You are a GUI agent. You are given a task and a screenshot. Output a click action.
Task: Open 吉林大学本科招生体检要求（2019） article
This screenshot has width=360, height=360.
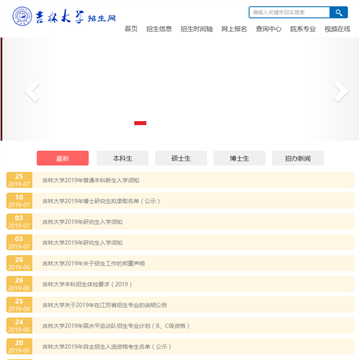coord(87,284)
